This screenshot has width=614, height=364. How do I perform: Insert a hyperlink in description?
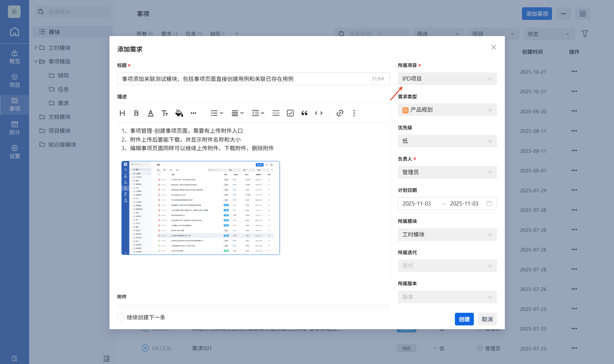tap(340, 113)
